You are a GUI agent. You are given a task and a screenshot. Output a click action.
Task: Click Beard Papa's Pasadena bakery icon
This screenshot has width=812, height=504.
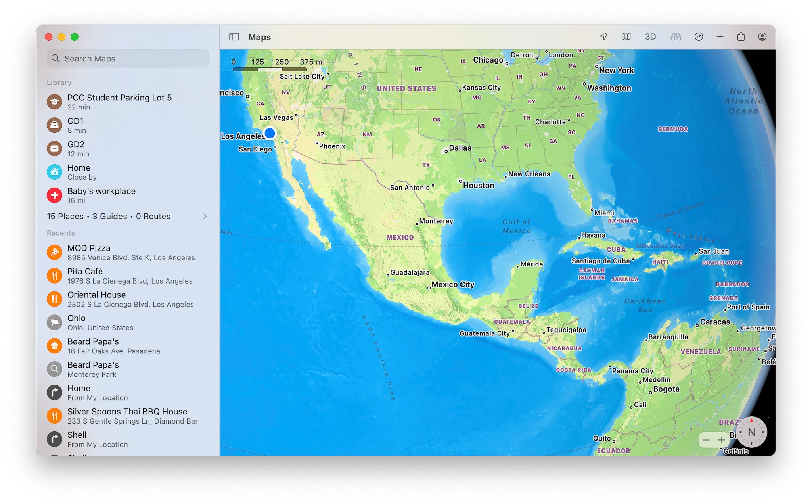tap(54, 346)
